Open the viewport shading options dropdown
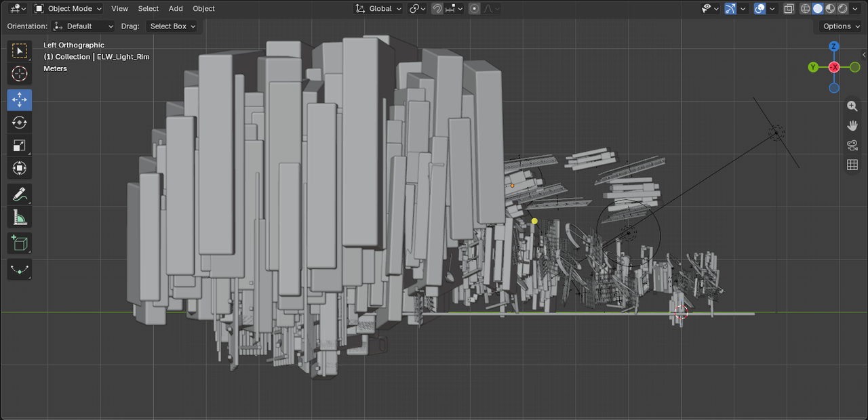The height and width of the screenshot is (420, 868). [855, 9]
